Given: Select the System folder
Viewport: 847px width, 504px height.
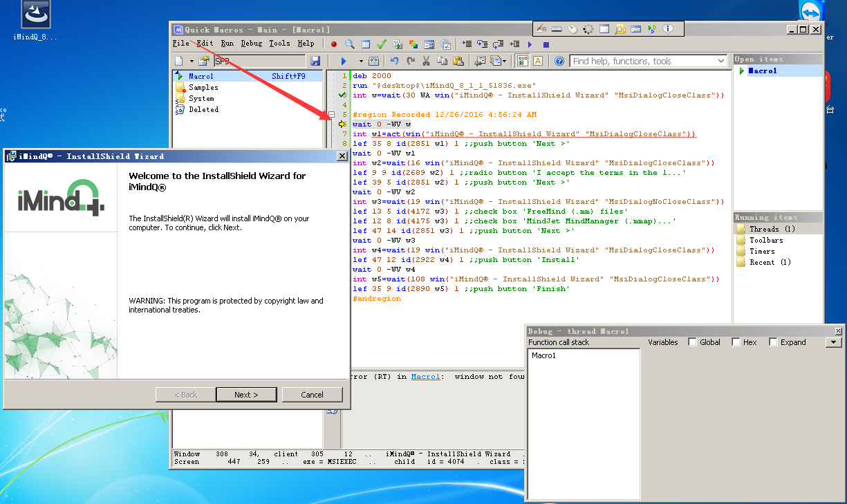Looking at the screenshot, I should point(201,98).
